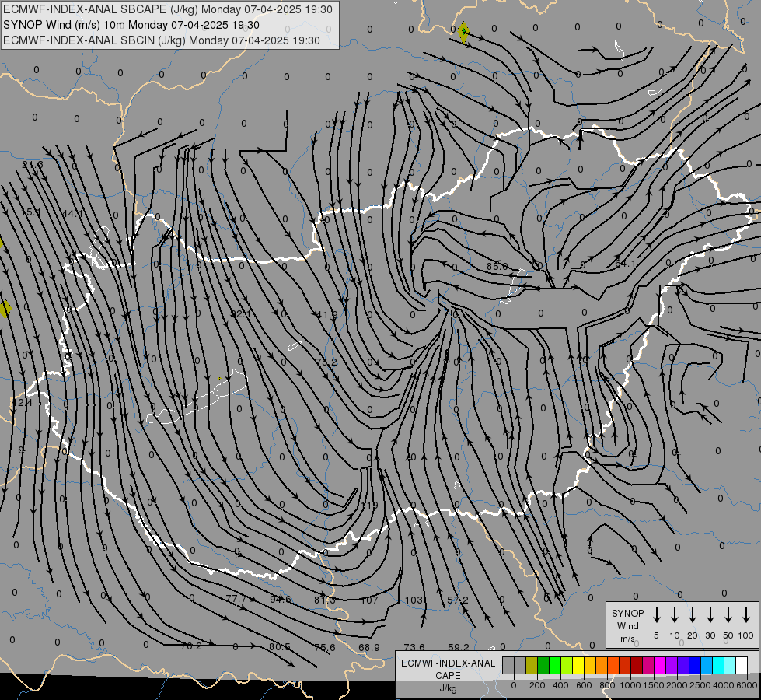Click the 70.2 value near the bottom
Image resolution: width=761 pixels, height=700 pixels.
click(190, 646)
